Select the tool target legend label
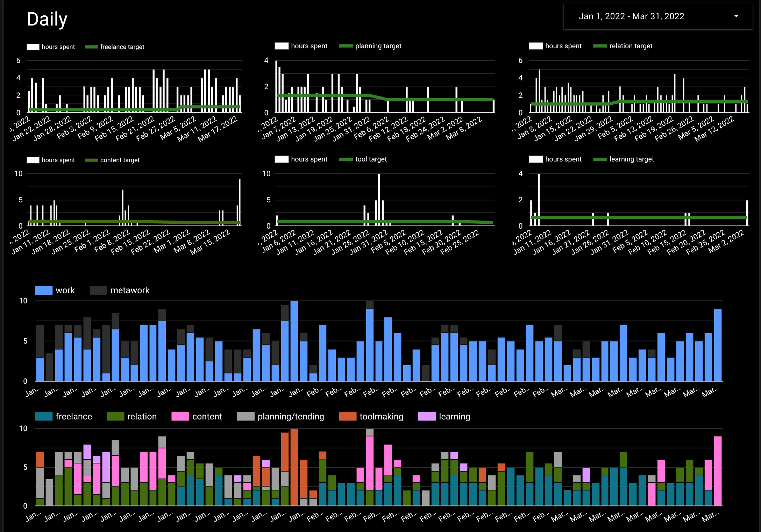Image resolution: width=761 pixels, height=532 pixels. 371,159
